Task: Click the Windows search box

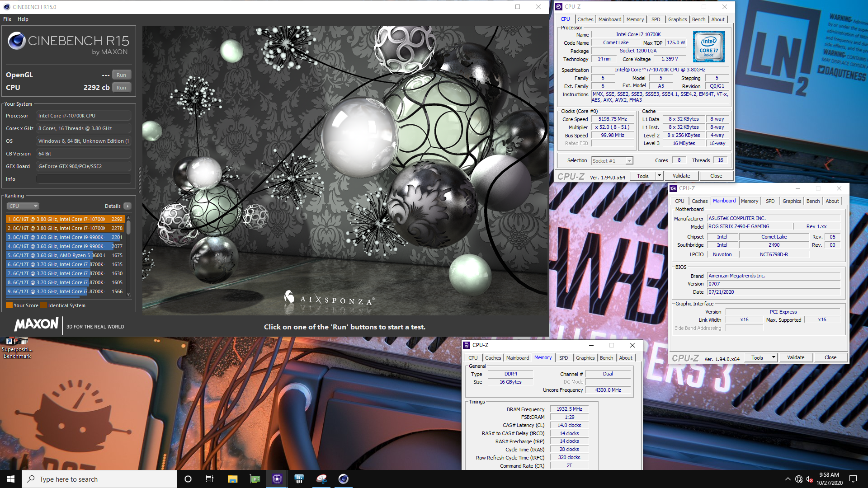Action: 99,479
